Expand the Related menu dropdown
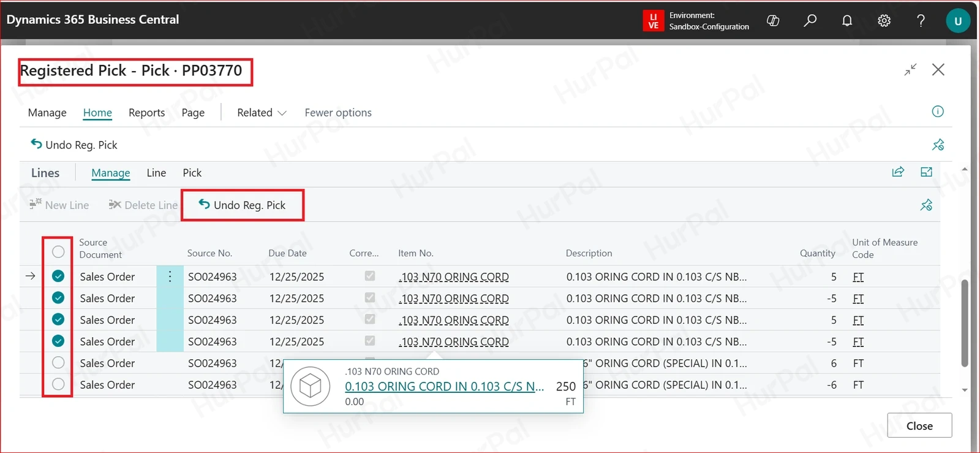 point(262,112)
